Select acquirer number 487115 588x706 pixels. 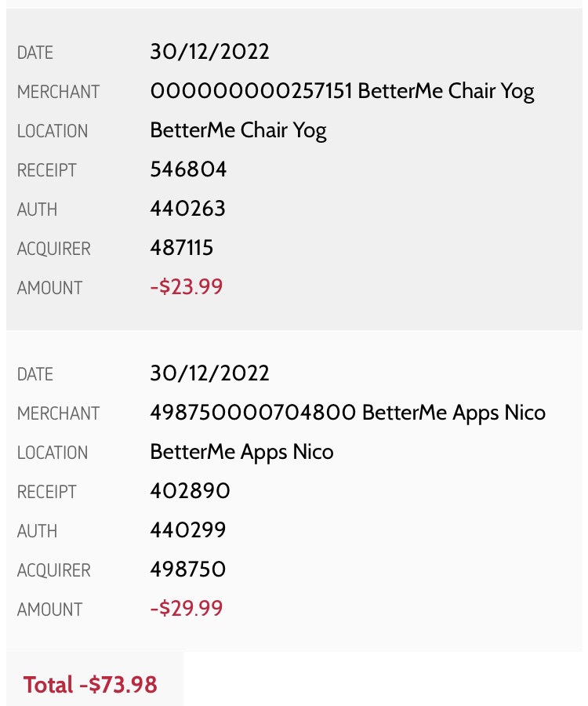182,248
